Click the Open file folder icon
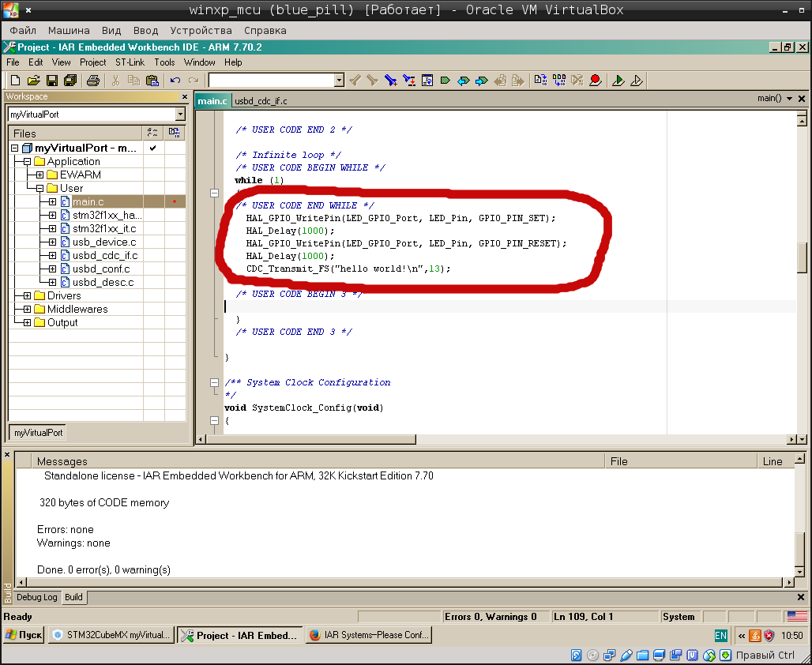This screenshot has width=812, height=665. (33, 81)
